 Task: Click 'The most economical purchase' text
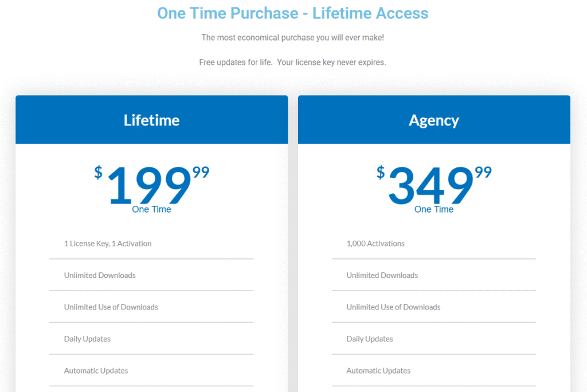coord(292,37)
